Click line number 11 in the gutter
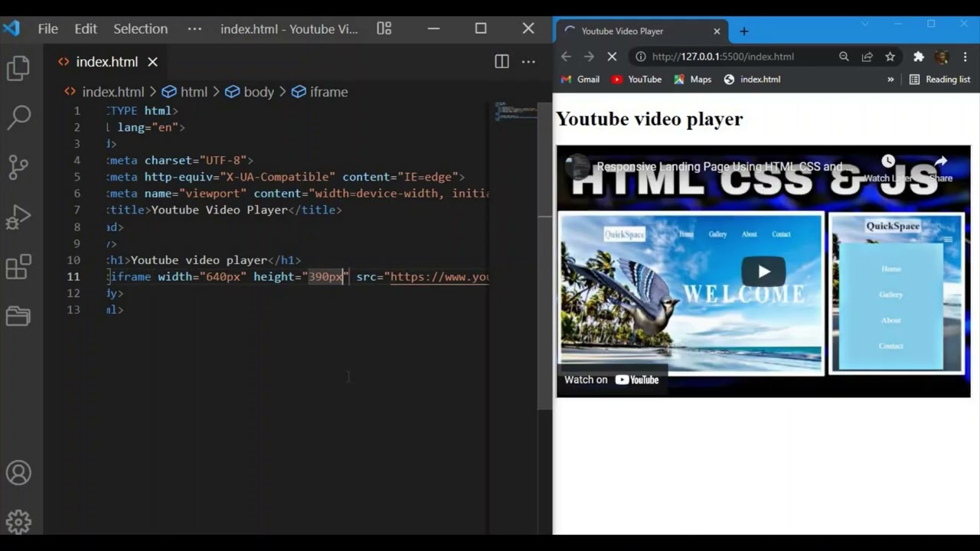This screenshot has height=551, width=980. [73, 276]
